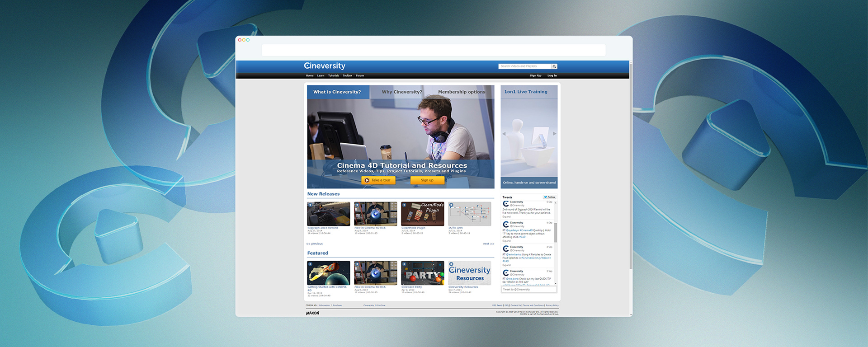This screenshot has height=347, width=868.
Task: Focus the Tweet to @Cineversity field
Action: pos(529,290)
